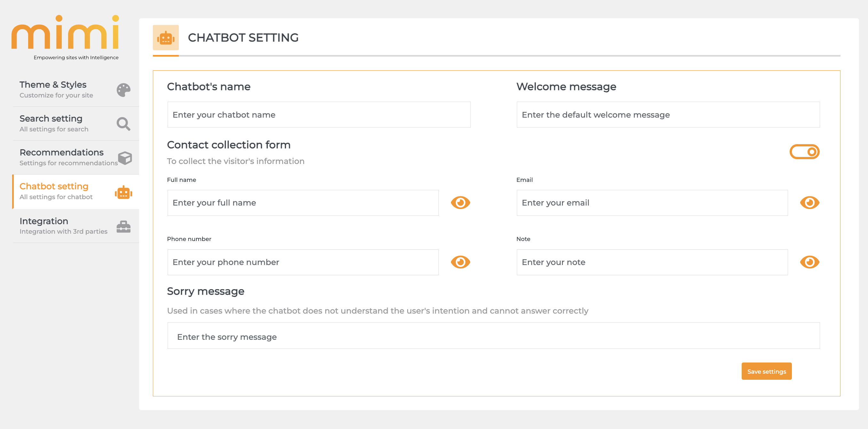Screen dimensions: 868x429
Task: Hide the Phone number field via eye icon
Action: [x=460, y=262]
